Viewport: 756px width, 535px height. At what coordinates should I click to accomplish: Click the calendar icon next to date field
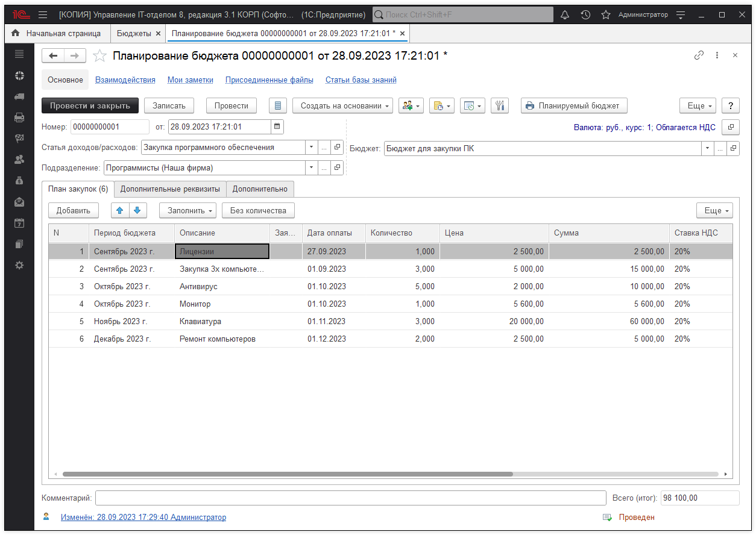[277, 127]
